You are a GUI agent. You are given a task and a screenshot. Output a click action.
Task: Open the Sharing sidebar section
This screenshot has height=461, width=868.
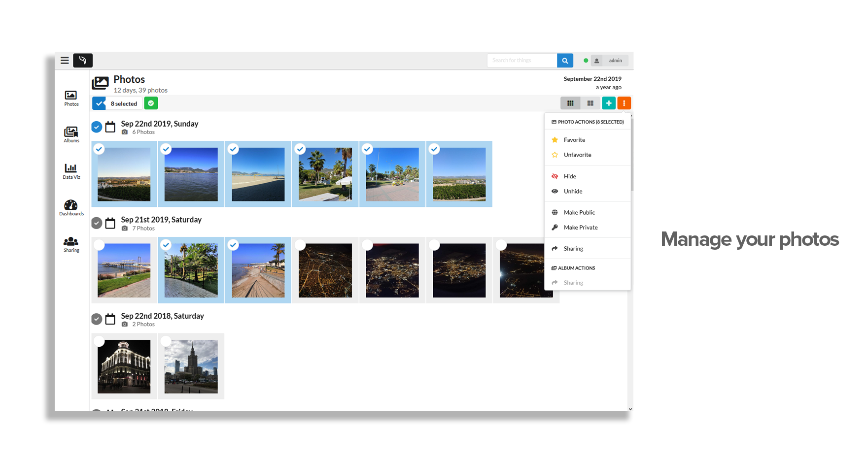pos(71,244)
